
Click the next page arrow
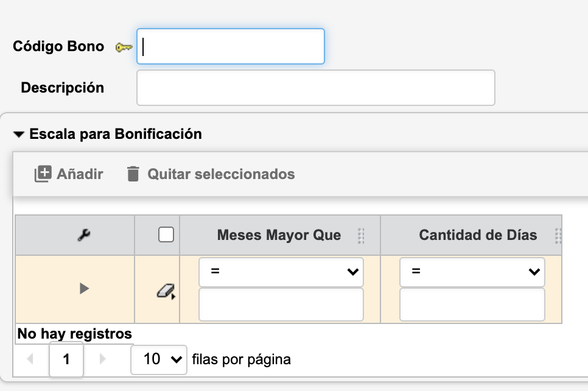pos(102,359)
